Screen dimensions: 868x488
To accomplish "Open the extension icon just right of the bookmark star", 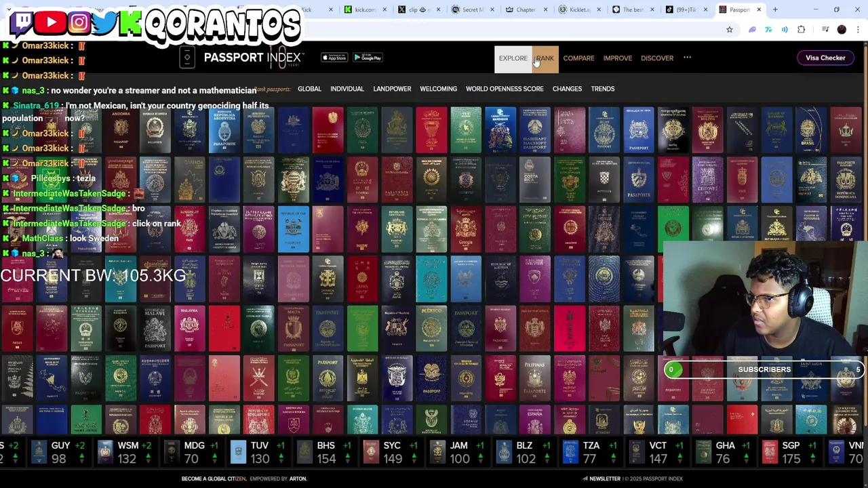I will (752, 30).
